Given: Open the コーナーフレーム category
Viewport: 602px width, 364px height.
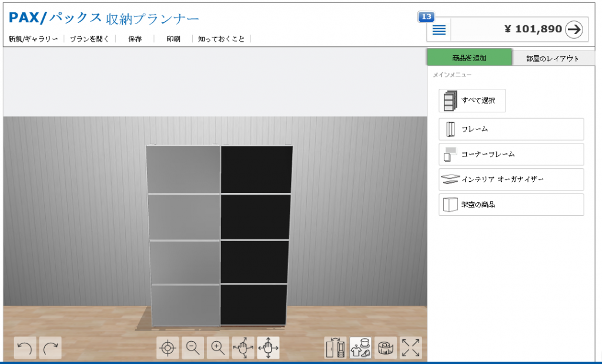Looking at the screenshot, I should [511, 154].
